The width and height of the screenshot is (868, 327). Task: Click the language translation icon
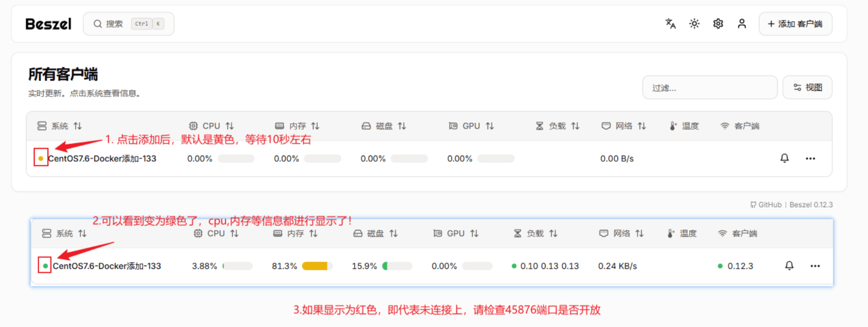pyautogui.click(x=670, y=24)
